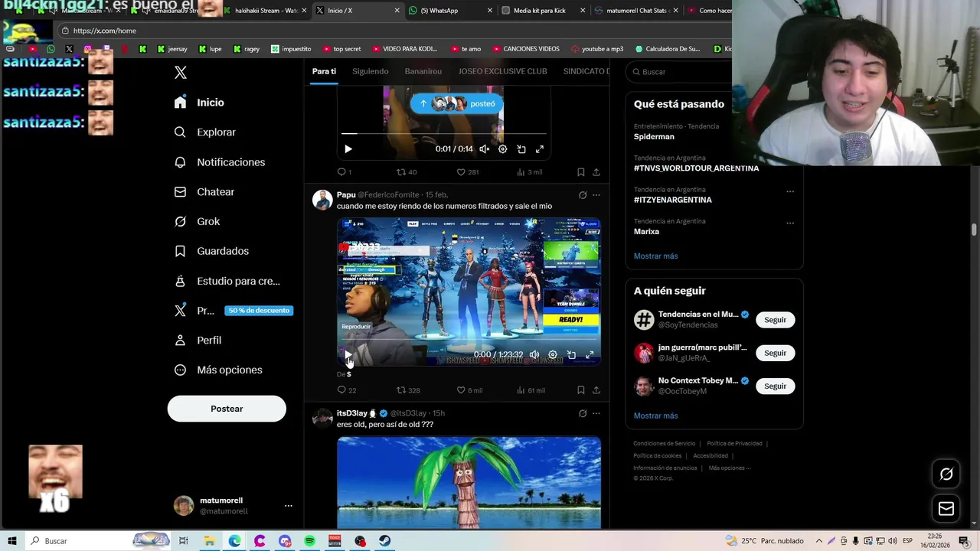
Task: Open the Spiderman trend
Action: coord(654,137)
